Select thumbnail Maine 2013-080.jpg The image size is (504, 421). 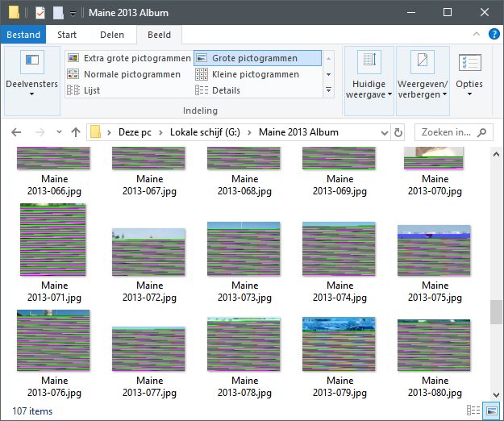[434, 345]
